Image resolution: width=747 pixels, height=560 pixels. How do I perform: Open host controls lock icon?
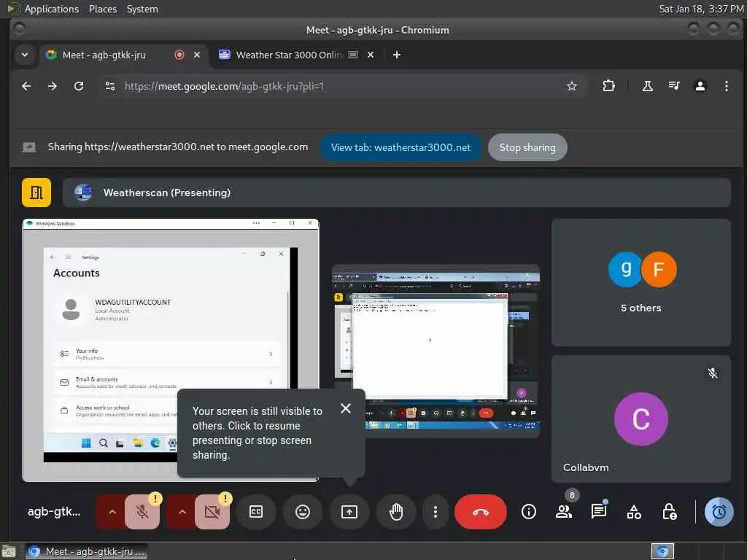670,512
